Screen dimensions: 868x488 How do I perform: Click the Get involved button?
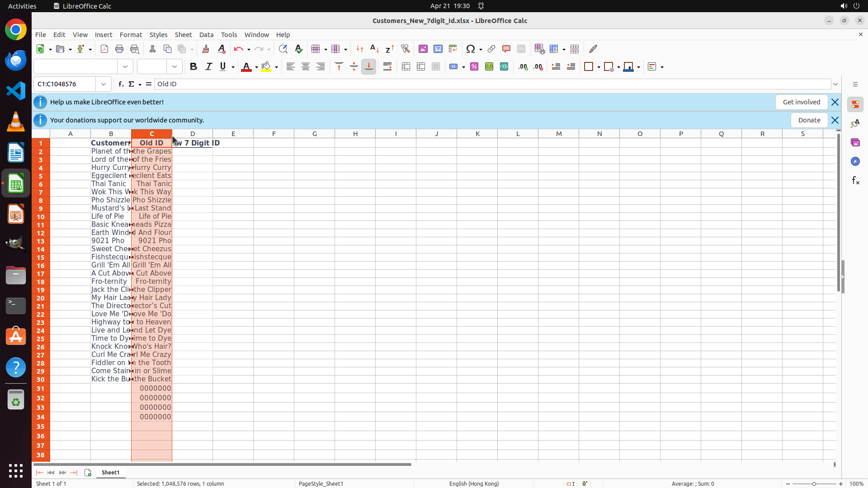coord(801,102)
